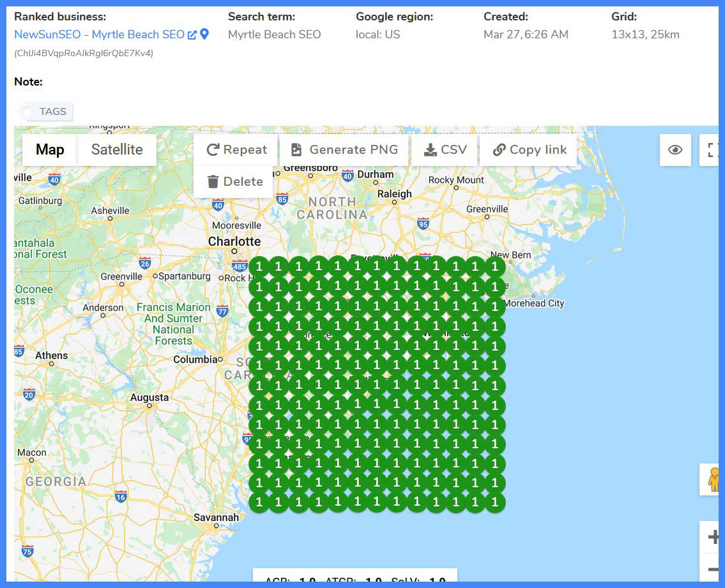Switch to Satellite map view
Screen dimensions: 725x588
[117, 149]
